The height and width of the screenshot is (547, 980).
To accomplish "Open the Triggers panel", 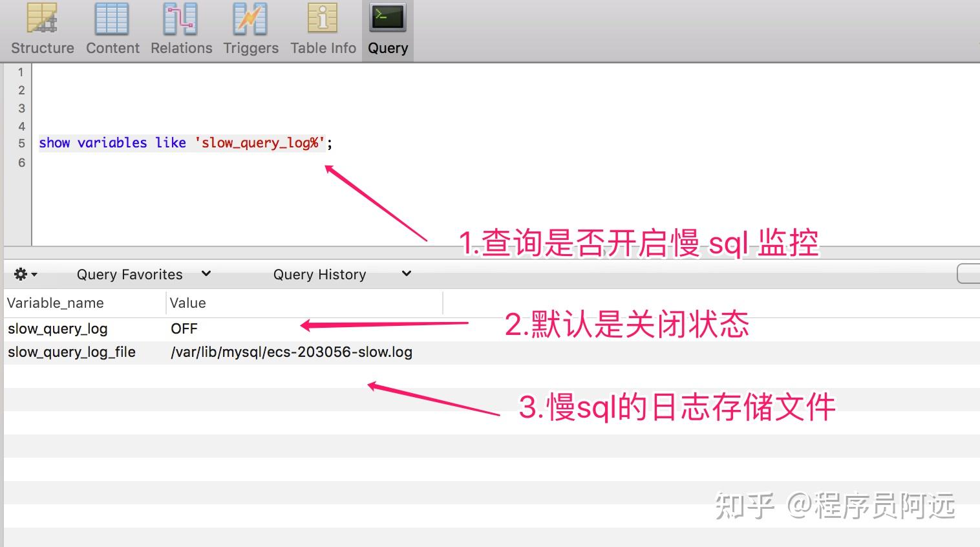I will (x=250, y=29).
